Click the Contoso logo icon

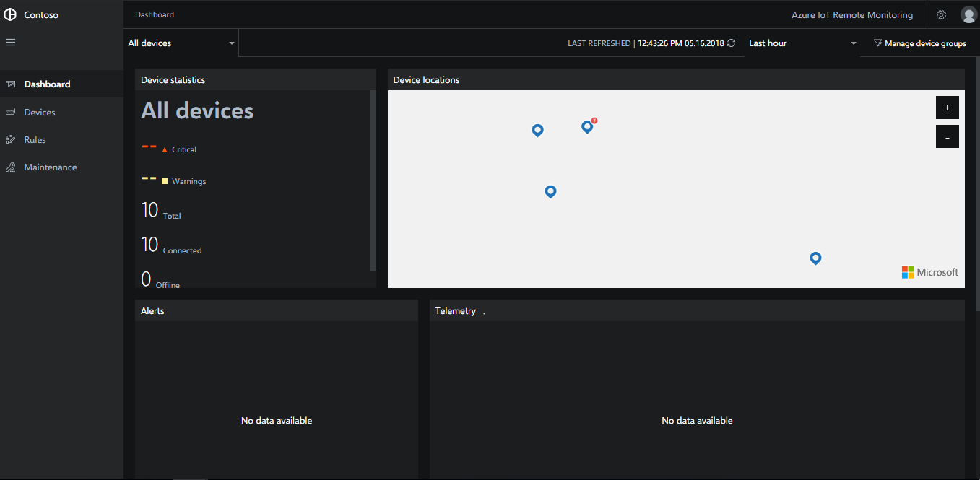click(x=10, y=14)
